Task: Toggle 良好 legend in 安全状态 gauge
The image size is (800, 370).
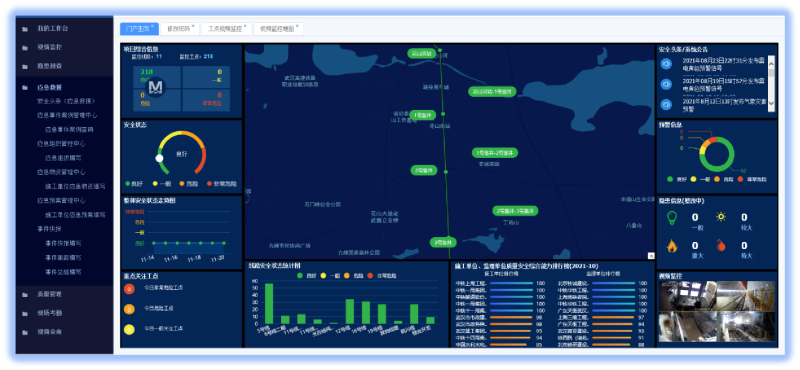Action: click(134, 184)
